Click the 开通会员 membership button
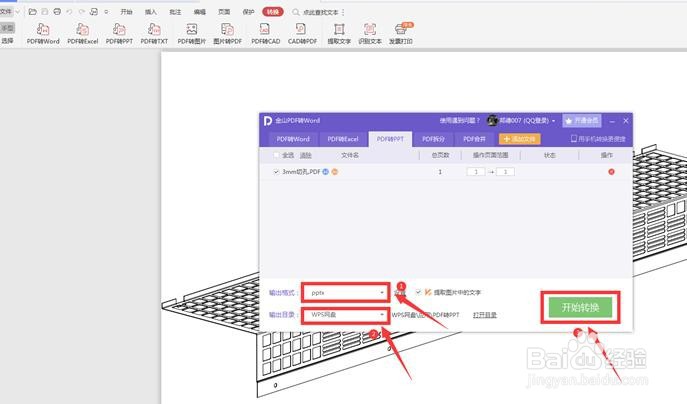 tap(582, 120)
